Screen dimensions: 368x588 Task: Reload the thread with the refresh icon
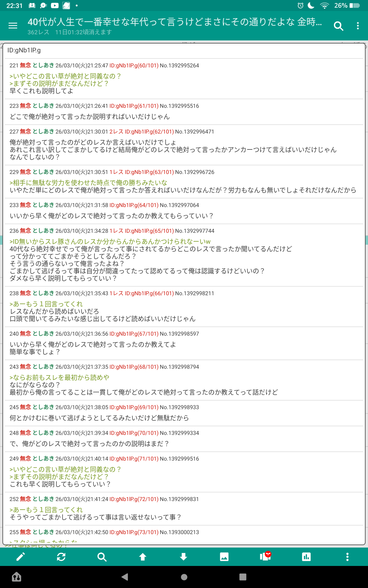click(61, 557)
